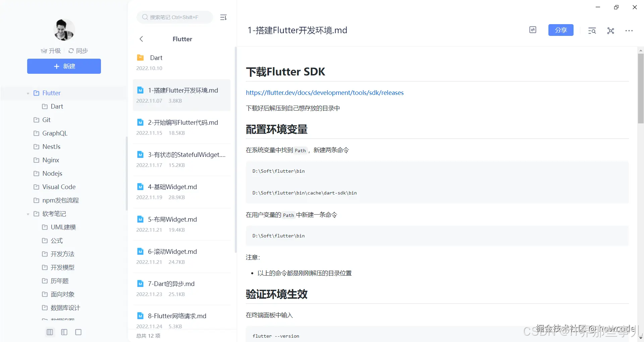Open note 1-搭建Flutter开发环境.md
644x342 pixels.
[x=181, y=95]
